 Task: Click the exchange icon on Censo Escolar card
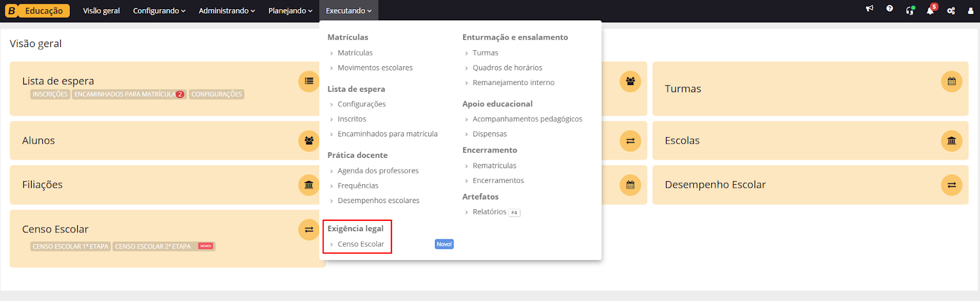pyautogui.click(x=309, y=229)
